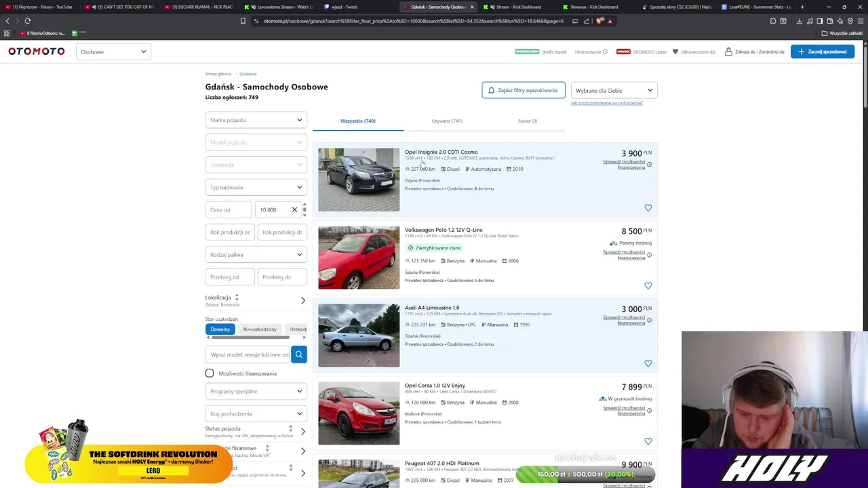The height and width of the screenshot is (488, 868).
Task: Click info icon beside Audi A4 financing
Action: (649, 320)
